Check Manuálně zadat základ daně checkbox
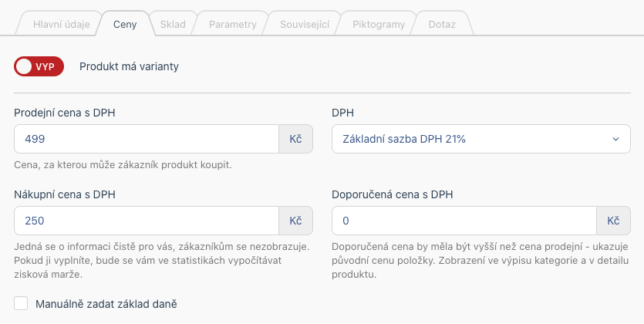The height and width of the screenshot is (324, 644). tap(21, 303)
